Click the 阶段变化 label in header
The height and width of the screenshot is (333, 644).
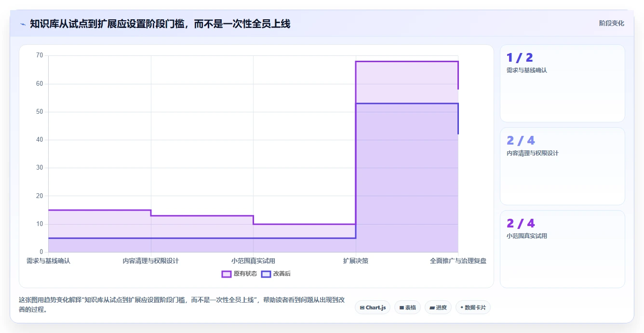point(612,23)
